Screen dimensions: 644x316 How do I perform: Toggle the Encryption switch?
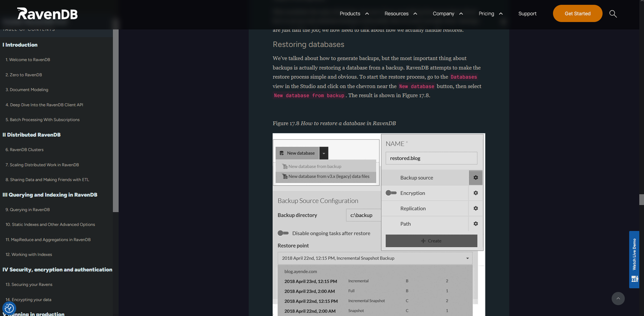[391, 193]
